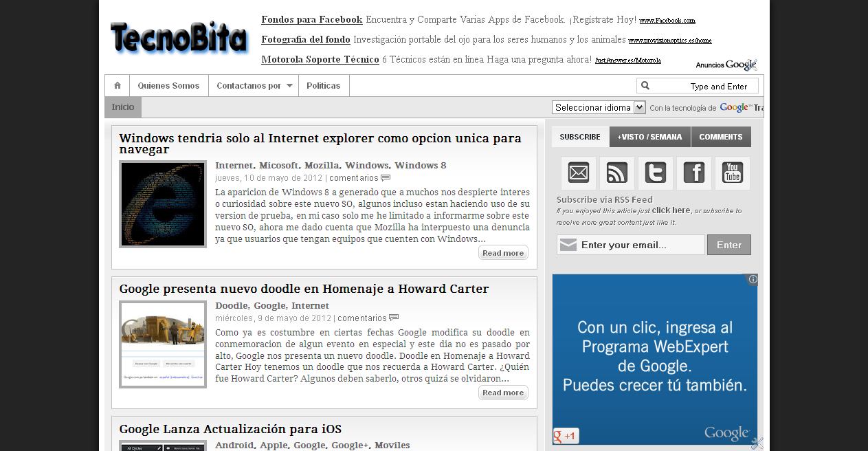Click the Enter subscribe button
868x451 pixels.
point(729,245)
